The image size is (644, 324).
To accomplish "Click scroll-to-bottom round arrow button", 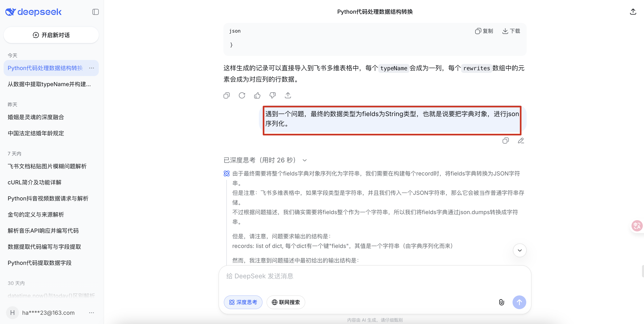I will pyautogui.click(x=520, y=250).
